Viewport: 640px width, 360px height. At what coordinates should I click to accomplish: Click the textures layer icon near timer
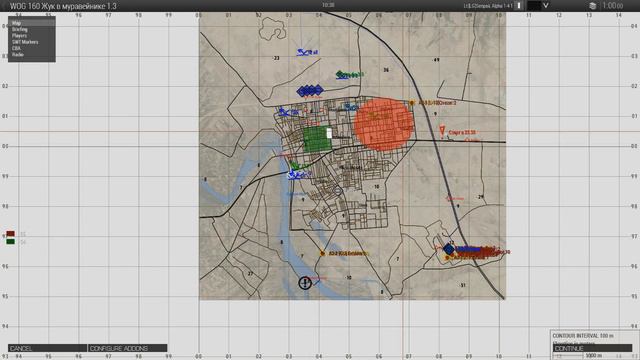592,6
